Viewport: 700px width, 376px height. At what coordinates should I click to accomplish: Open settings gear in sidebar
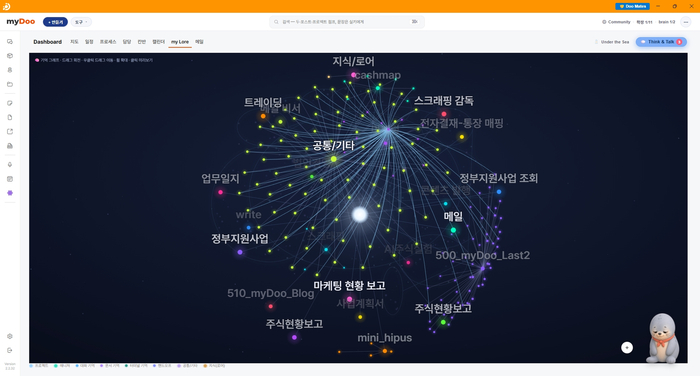tap(10, 336)
